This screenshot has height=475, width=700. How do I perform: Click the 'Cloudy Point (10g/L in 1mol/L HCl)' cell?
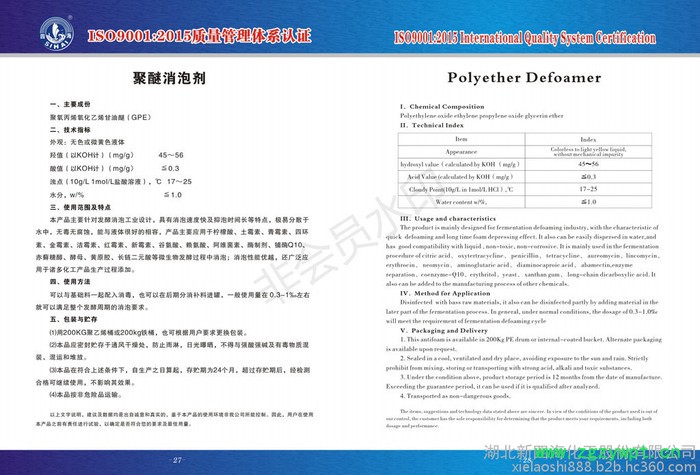pyautogui.click(x=461, y=189)
